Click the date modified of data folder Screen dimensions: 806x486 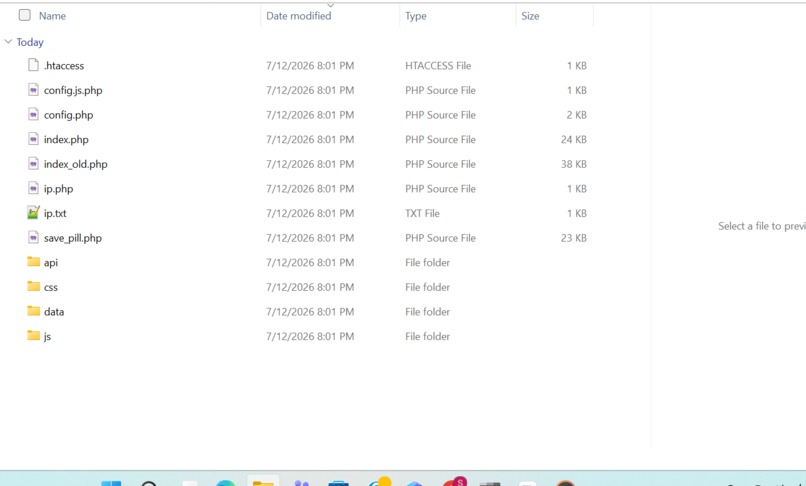click(x=310, y=312)
